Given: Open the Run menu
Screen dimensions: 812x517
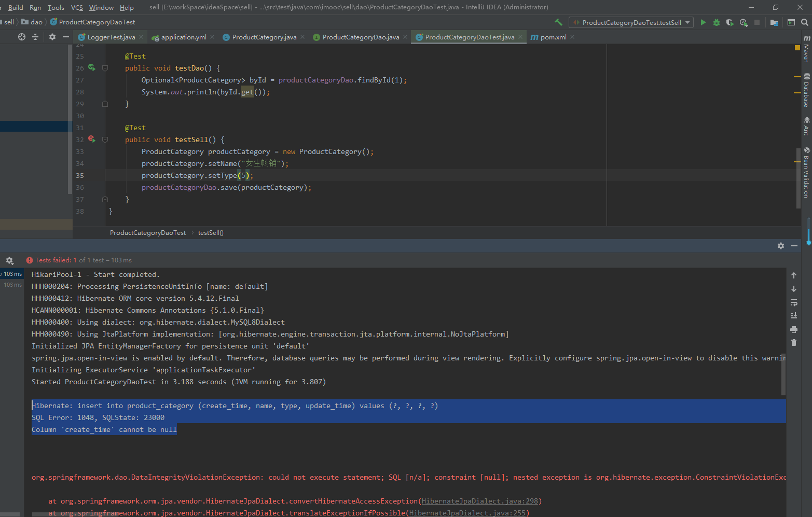Looking at the screenshot, I should (x=35, y=7).
